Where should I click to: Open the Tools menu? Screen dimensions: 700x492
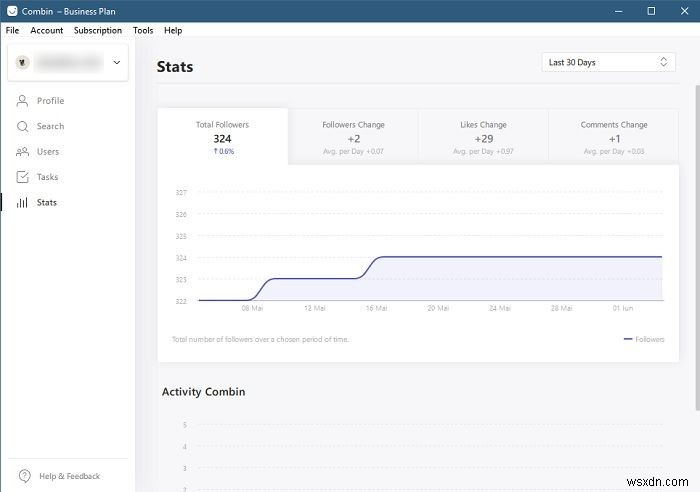(143, 31)
